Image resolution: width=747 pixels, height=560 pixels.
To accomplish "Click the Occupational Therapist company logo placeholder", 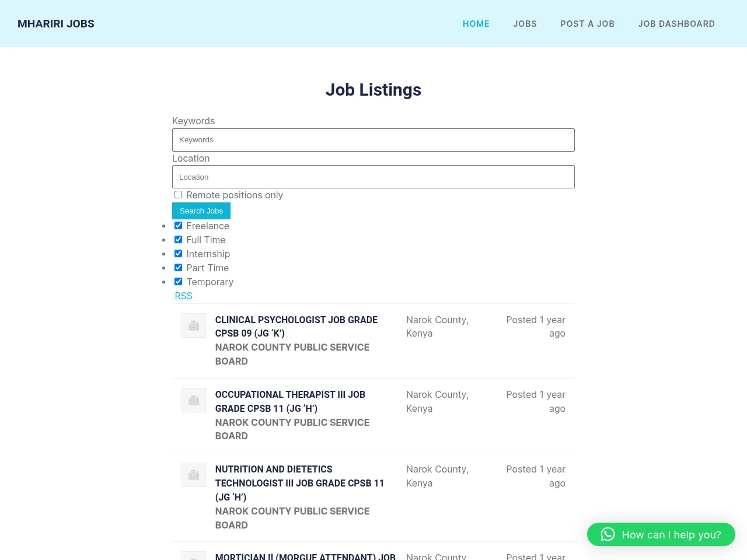I will click(x=194, y=400).
